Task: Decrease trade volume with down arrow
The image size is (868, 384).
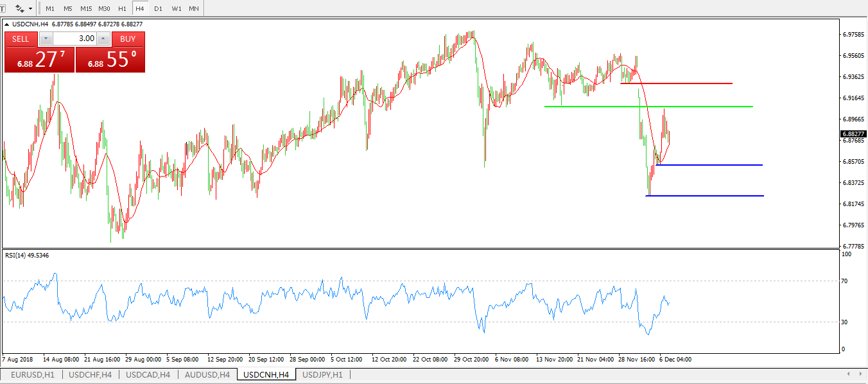Action: click(46, 39)
